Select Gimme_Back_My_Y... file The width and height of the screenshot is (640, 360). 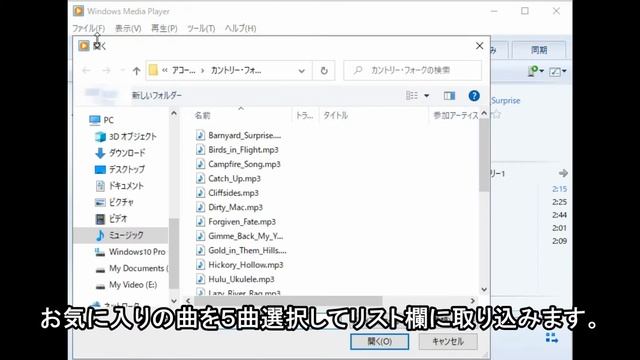240,236
